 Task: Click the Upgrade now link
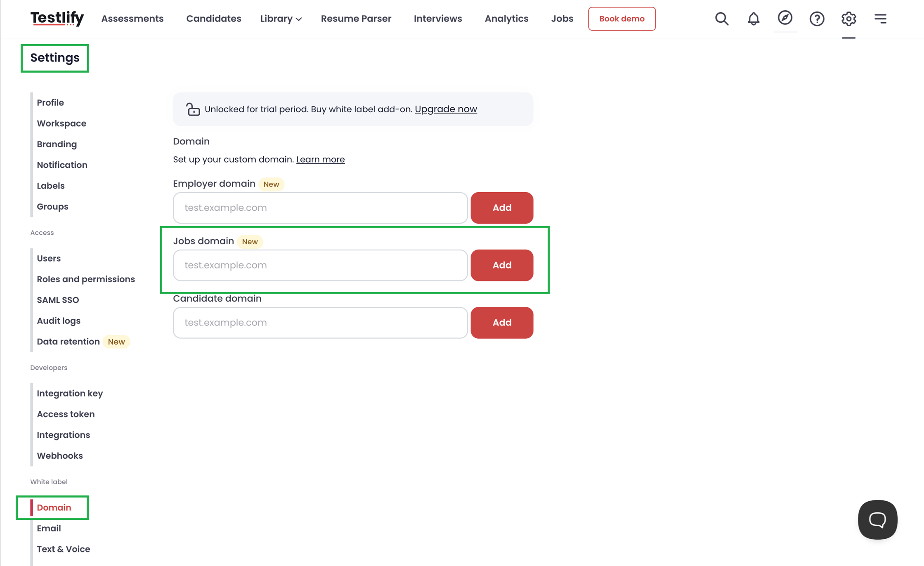click(x=446, y=109)
